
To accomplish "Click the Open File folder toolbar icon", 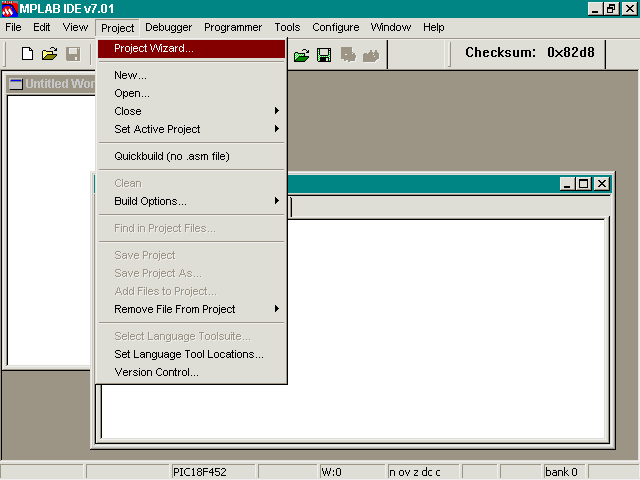I will click(x=49, y=54).
